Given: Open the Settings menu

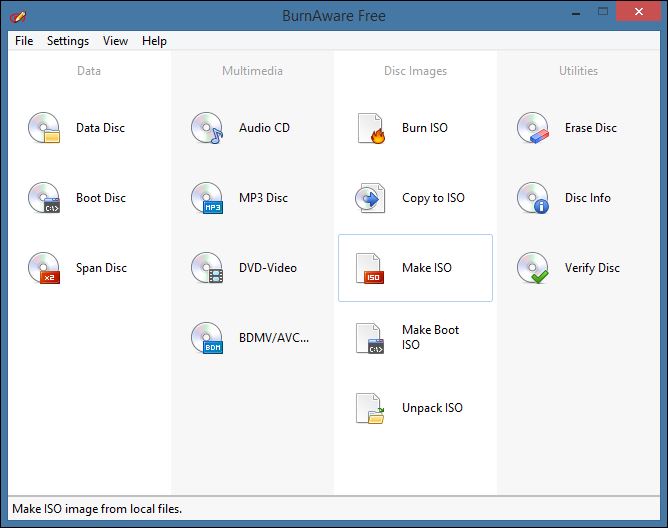Looking at the screenshot, I should click(x=68, y=41).
